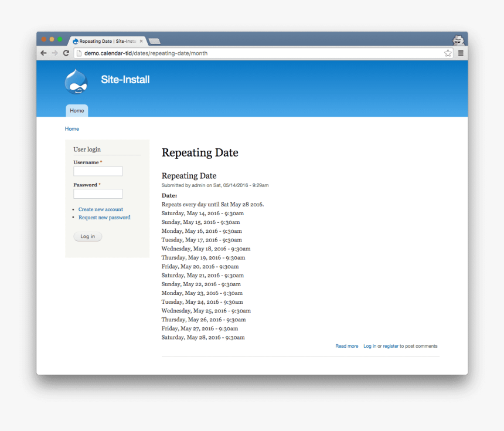
Task: Close the Repeating Date browser tab
Action: [x=141, y=41]
